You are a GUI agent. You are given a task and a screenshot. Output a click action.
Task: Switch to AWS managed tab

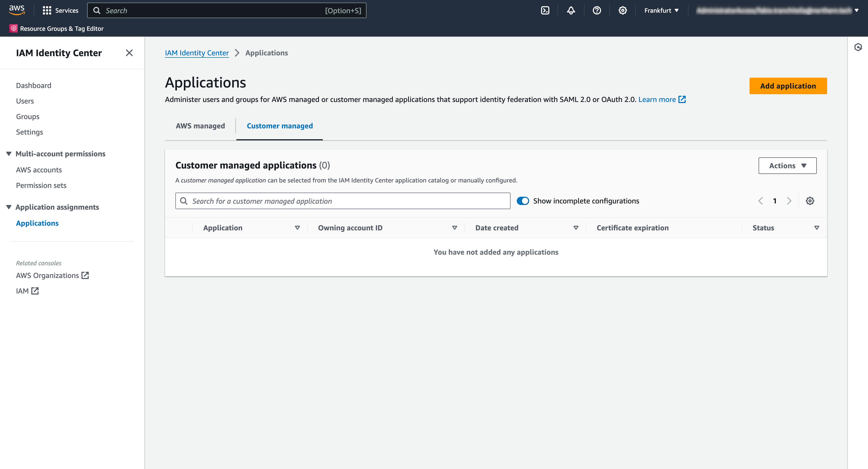(x=200, y=125)
